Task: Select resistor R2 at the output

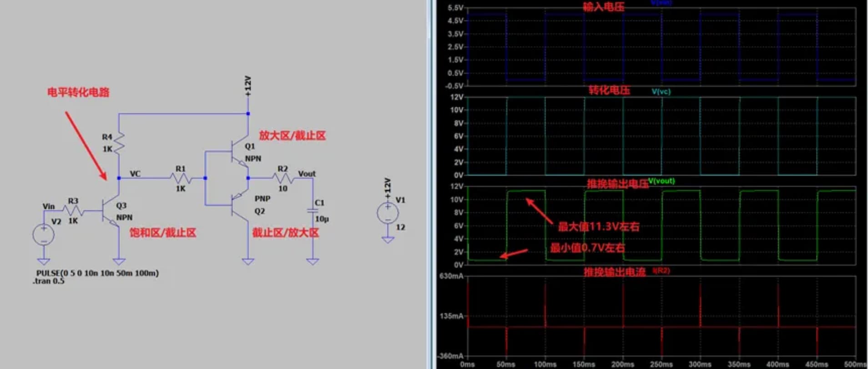Action: [x=283, y=178]
